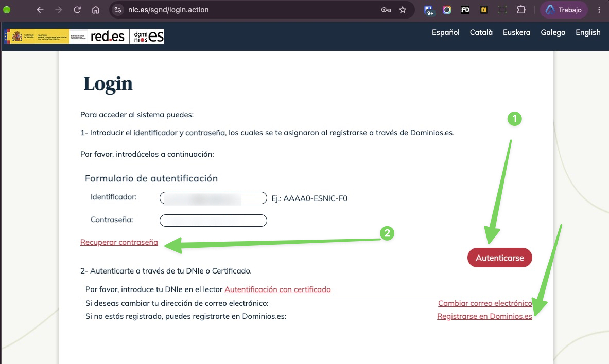Click text 'Por favor, introdúcelos a continuación:'
The width and height of the screenshot is (609, 364).
pos(147,154)
